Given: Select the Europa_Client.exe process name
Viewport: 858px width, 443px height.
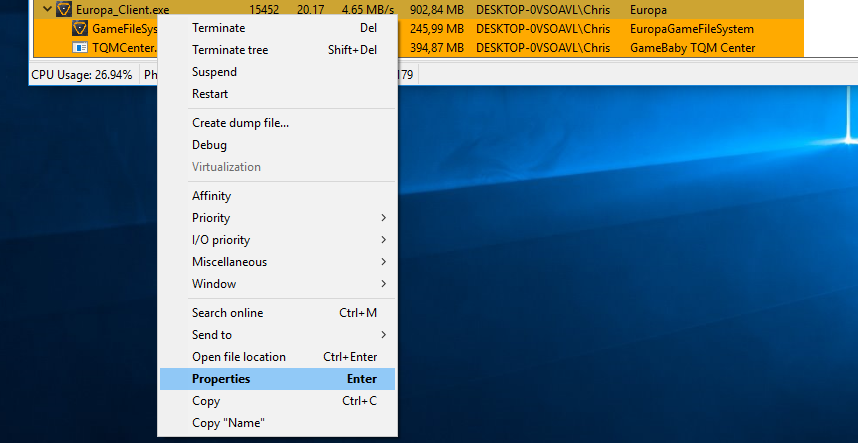Looking at the screenshot, I should pos(123,10).
